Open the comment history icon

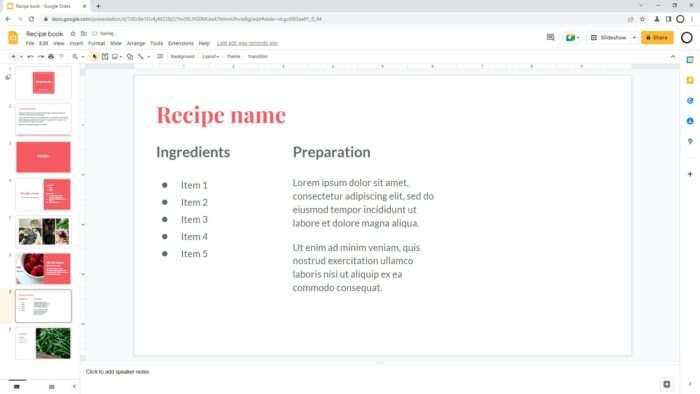click(550, 38)
